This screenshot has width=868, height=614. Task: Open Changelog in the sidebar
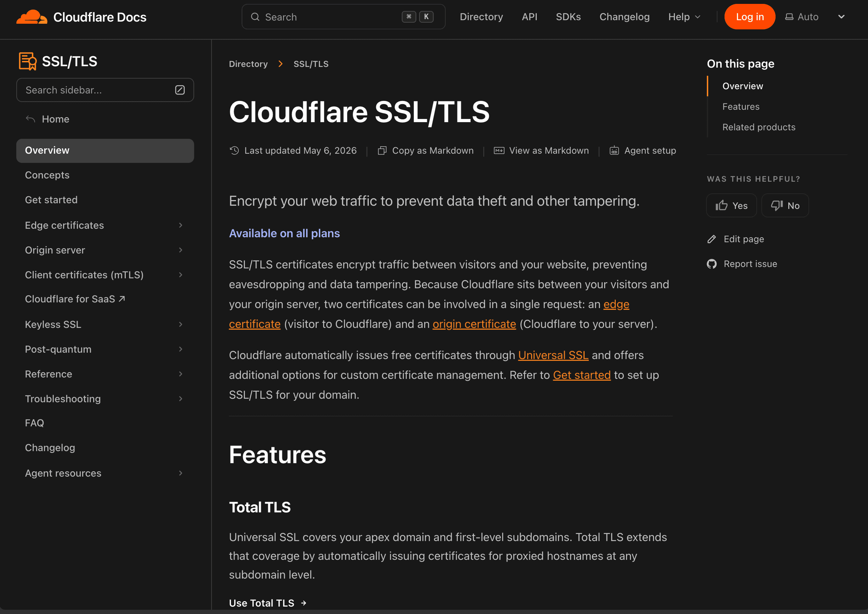(50, 448)
